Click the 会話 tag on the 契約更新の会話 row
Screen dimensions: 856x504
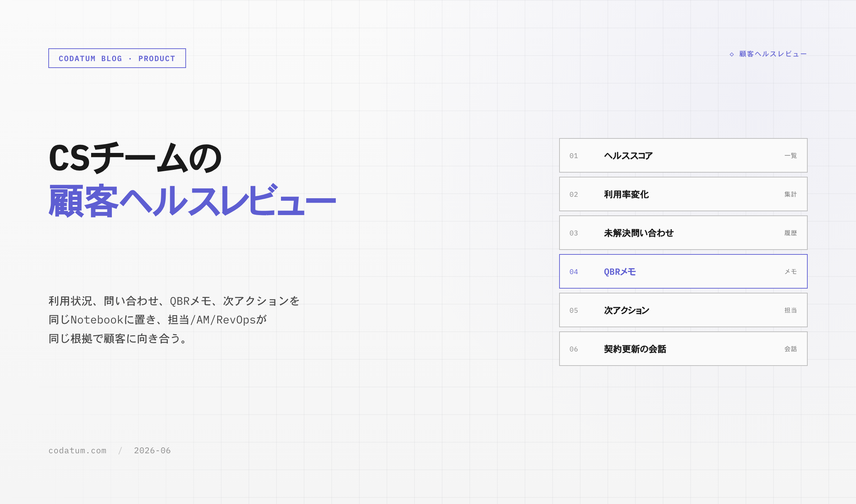(790, 349)
